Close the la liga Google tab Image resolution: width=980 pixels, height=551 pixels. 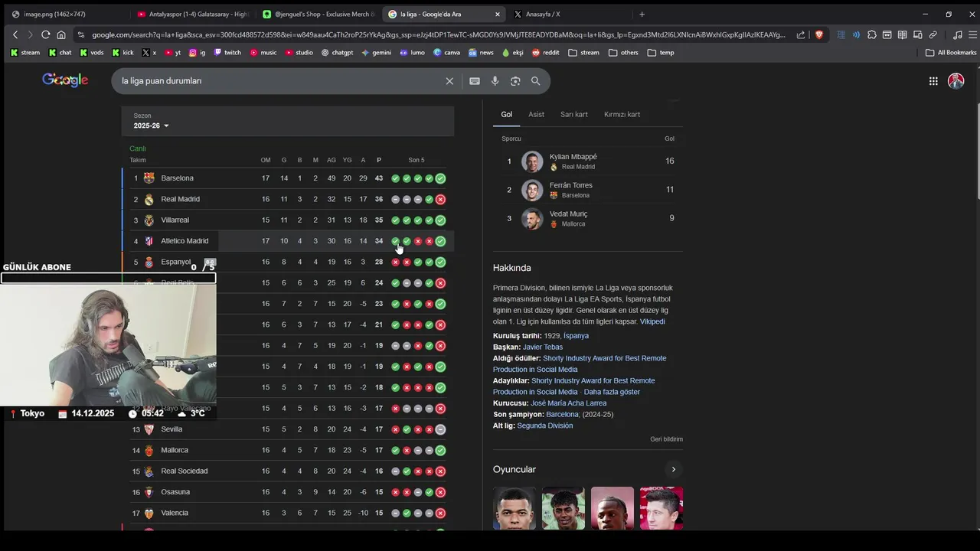[498, 14]
